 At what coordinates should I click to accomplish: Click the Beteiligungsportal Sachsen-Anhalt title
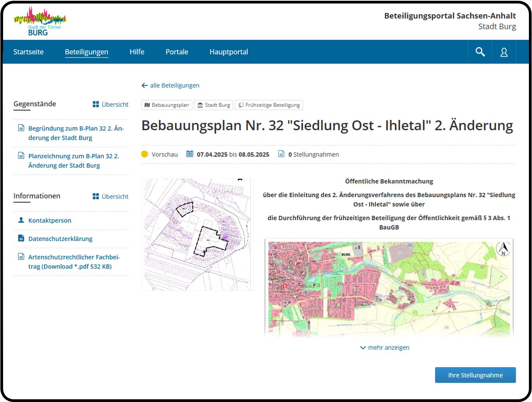tap(450, 16)
